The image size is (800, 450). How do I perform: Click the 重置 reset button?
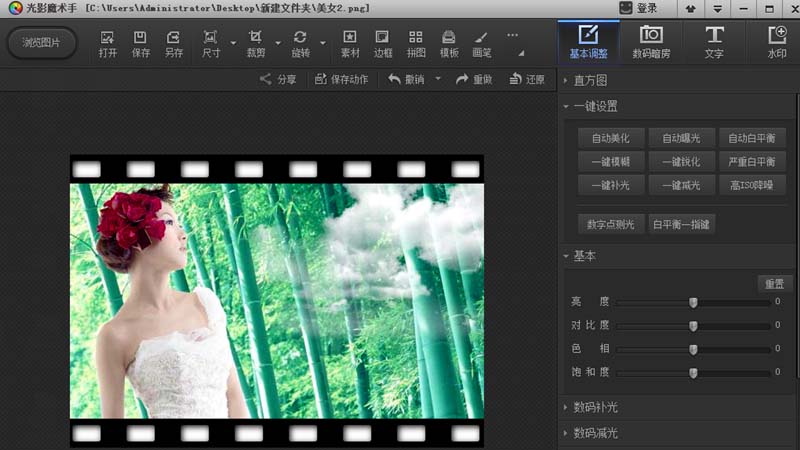pyautogui.click(x=774, y=284)
